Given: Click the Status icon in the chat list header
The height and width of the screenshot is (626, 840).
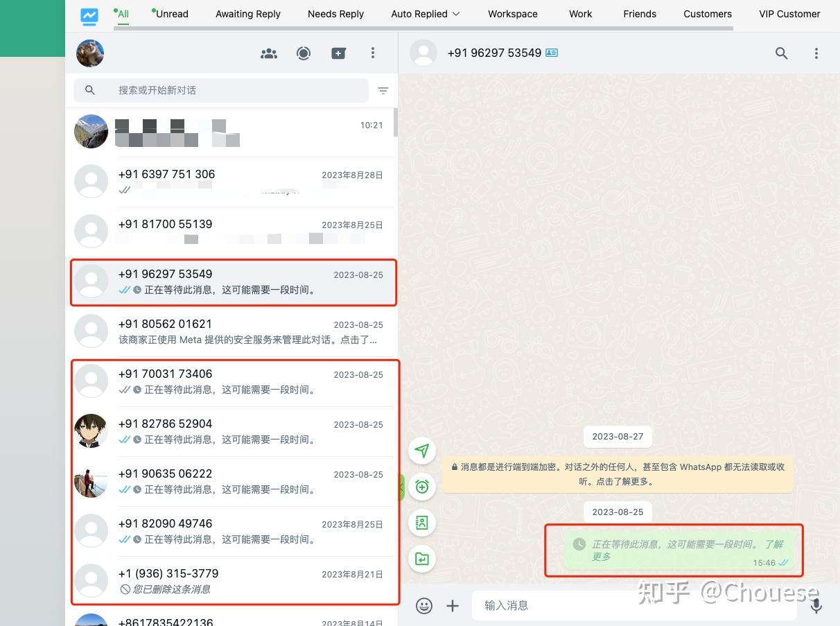Looking at the screenshot, I should (x=304, y=53).
